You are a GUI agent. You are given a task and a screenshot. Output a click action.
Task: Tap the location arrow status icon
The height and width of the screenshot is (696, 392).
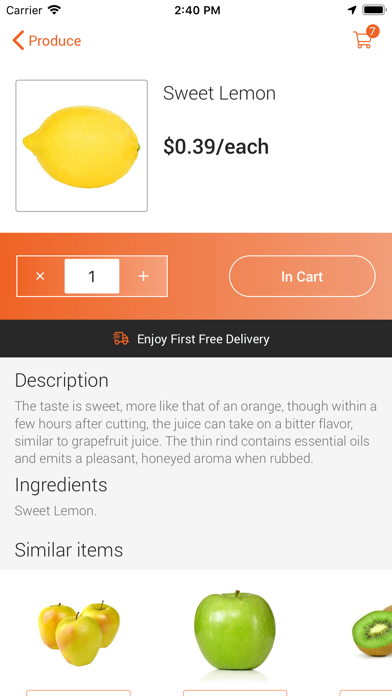tap(352, 10)
